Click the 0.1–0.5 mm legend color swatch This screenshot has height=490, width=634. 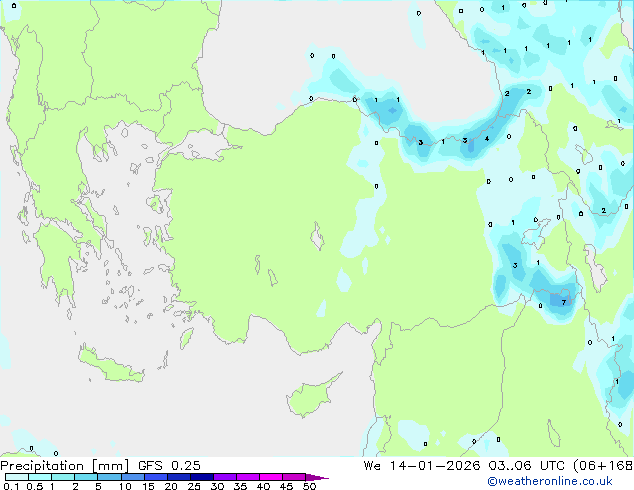[x=17, y=477]
